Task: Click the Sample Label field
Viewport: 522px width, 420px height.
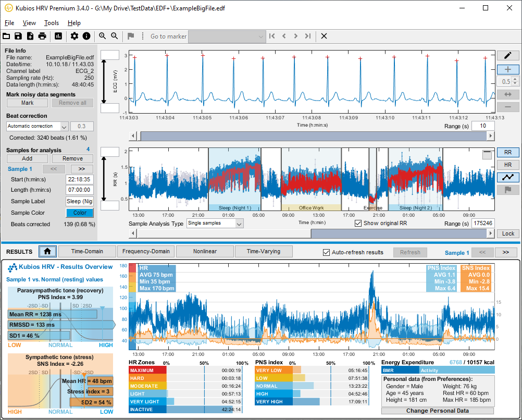Action: coord(80,201)
